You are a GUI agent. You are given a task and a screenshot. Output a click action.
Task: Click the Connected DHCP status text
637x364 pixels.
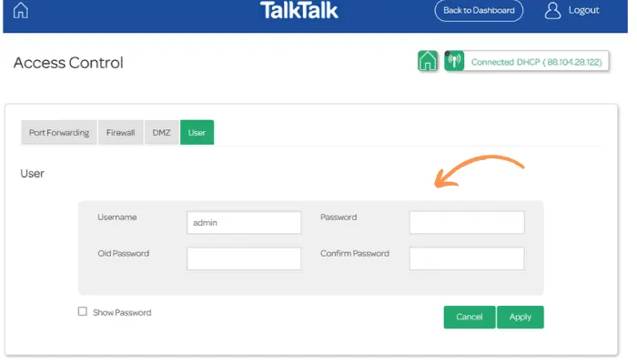(536, 62)
